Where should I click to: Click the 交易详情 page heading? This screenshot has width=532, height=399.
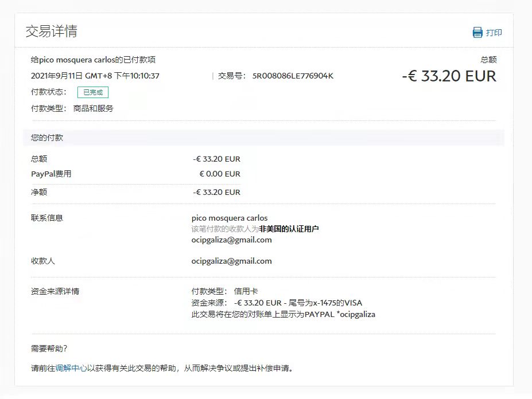click(51, 31)
